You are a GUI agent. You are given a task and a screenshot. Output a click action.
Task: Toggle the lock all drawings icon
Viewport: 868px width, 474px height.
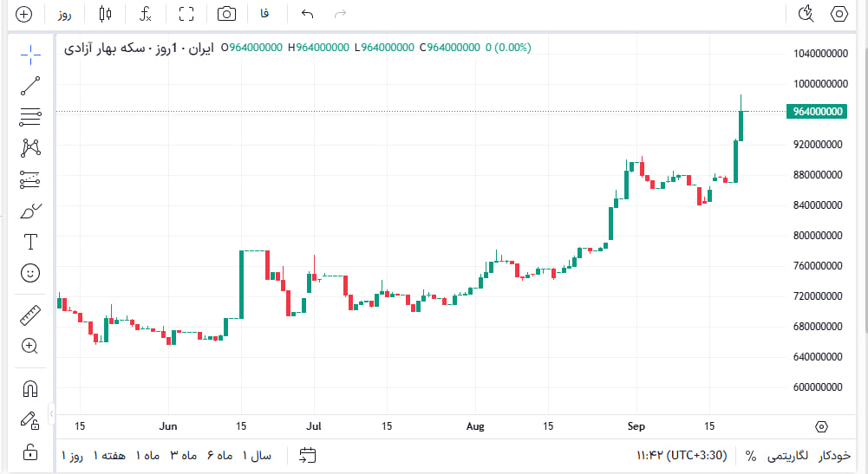tap(30, 451)
